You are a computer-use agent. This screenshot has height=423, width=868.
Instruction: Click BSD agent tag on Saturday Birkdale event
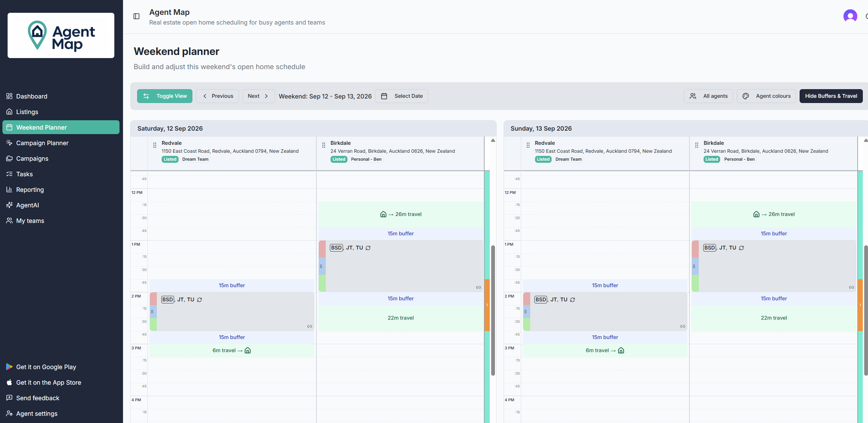click(336, 248)
